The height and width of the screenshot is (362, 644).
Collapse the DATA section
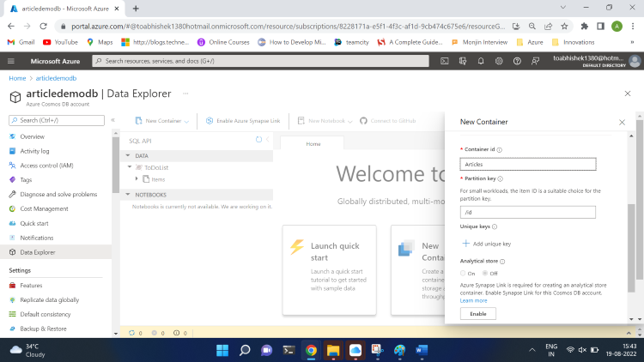tap(128, 155)
